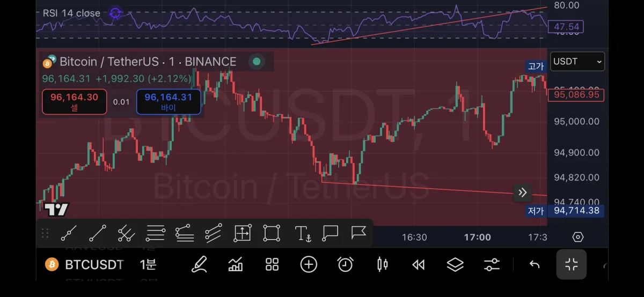The width and height of the screenshot is (644, 297).
Task: Pick the parallel channel drawing tool
Action: click(126, 233)
